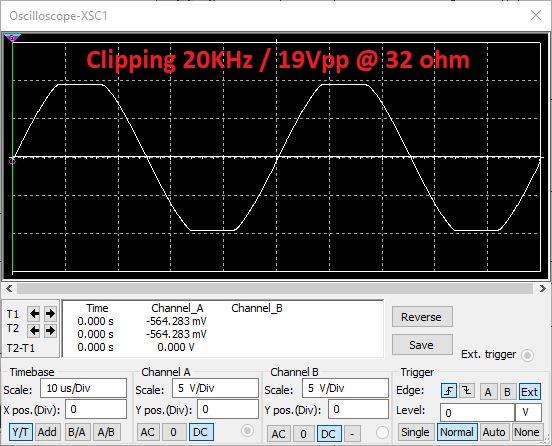Set trigger source to channel B
Viewport: 552px width, 446px height.
pos(507,392)
